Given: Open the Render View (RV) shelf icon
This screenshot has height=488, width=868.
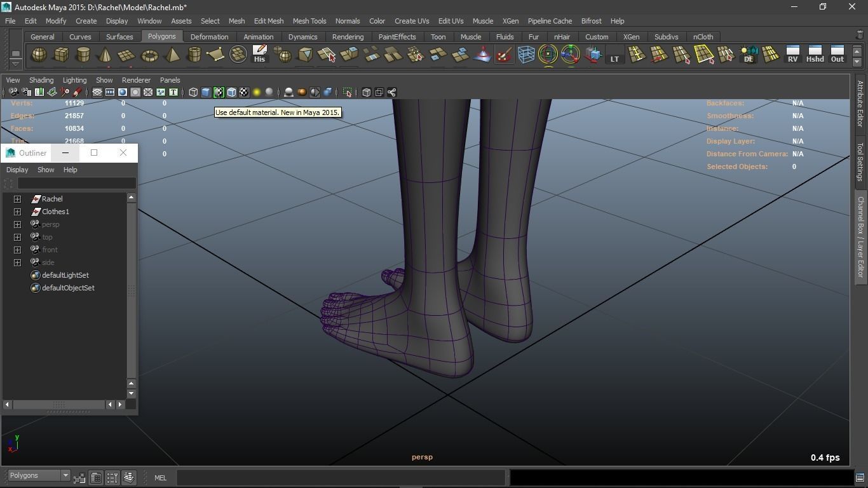Looking at the screenshot, I should [x=792, y=54].
